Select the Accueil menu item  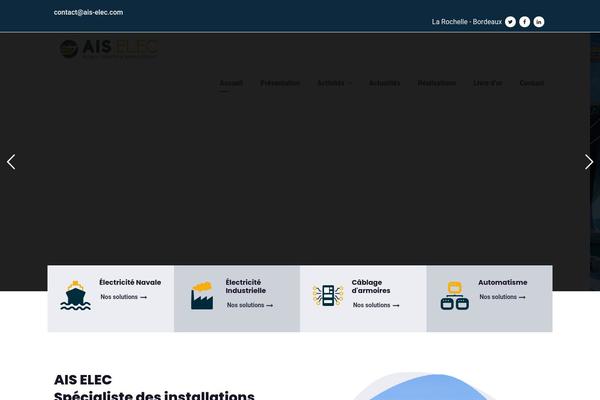click(x=231, y=83)
